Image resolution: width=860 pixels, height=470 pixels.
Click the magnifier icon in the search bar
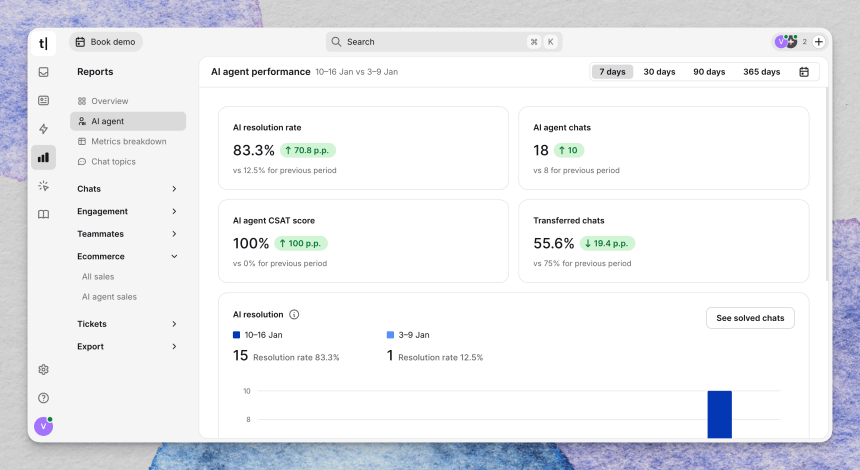point(336,42)
